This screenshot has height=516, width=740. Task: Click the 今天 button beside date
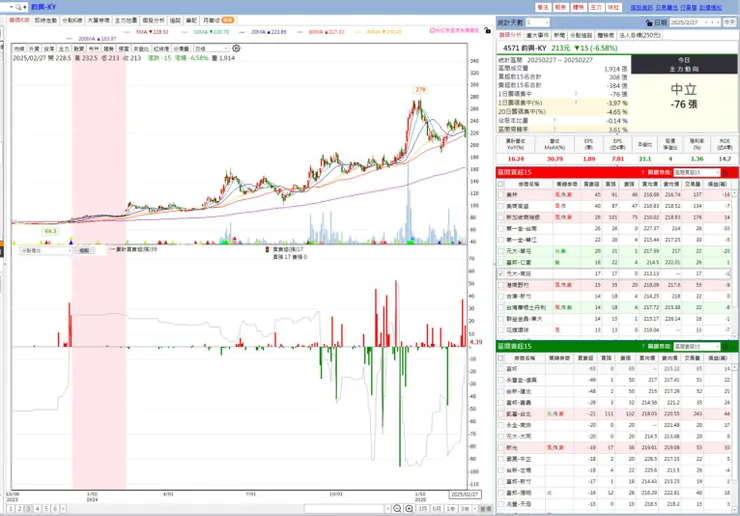pos(730,23)
